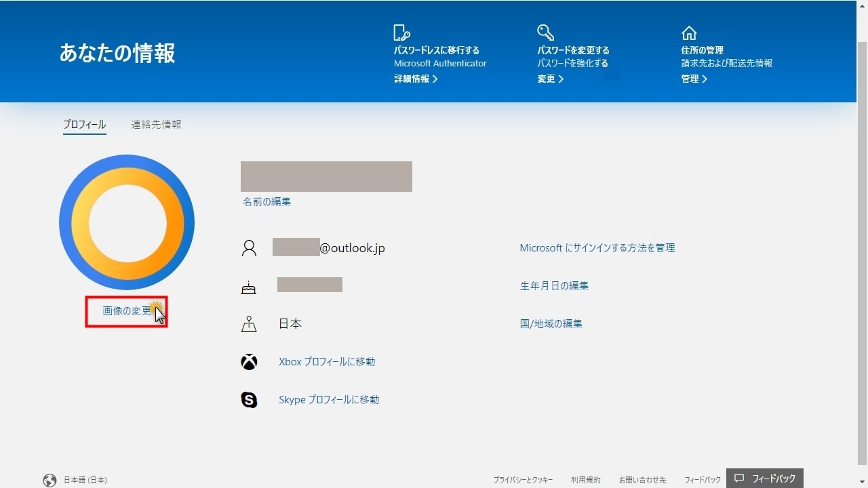868x488 pixels.
Task: Click the 住所の管理 heading
Action: pos(703,50)
